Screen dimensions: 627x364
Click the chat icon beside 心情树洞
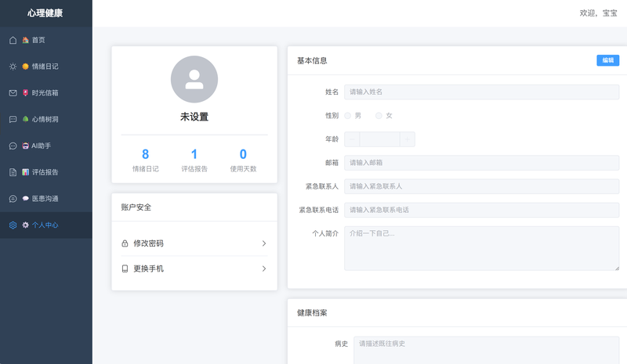click(13, 120)
